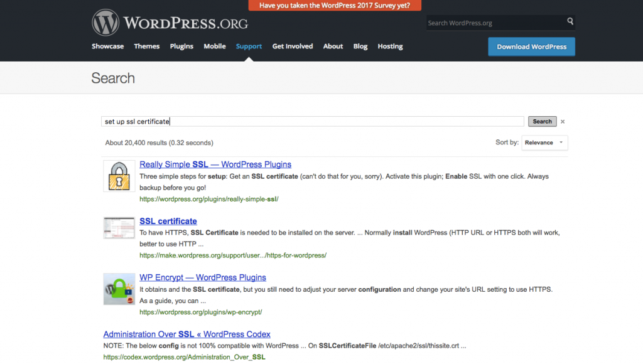Open the Support menu item
This screenshot has height=364, width=643.
tap(249, 46)
